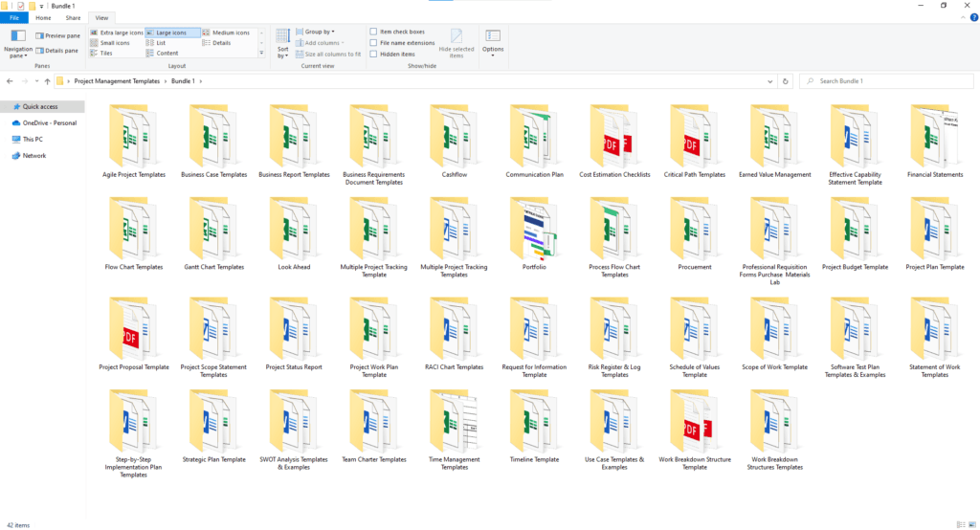Click the Preview pane icon

coord(39,36)
